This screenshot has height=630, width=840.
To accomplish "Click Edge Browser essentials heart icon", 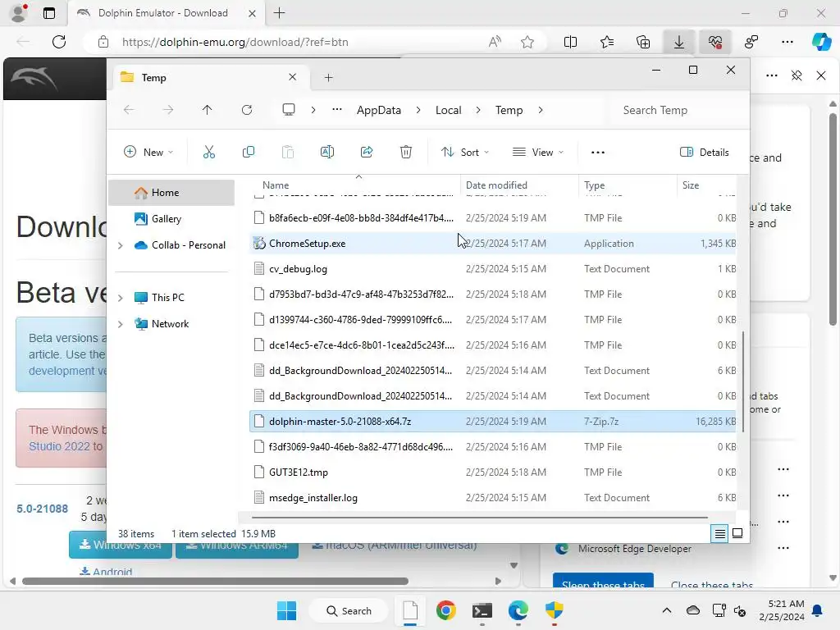I will (x=714, y=42).
